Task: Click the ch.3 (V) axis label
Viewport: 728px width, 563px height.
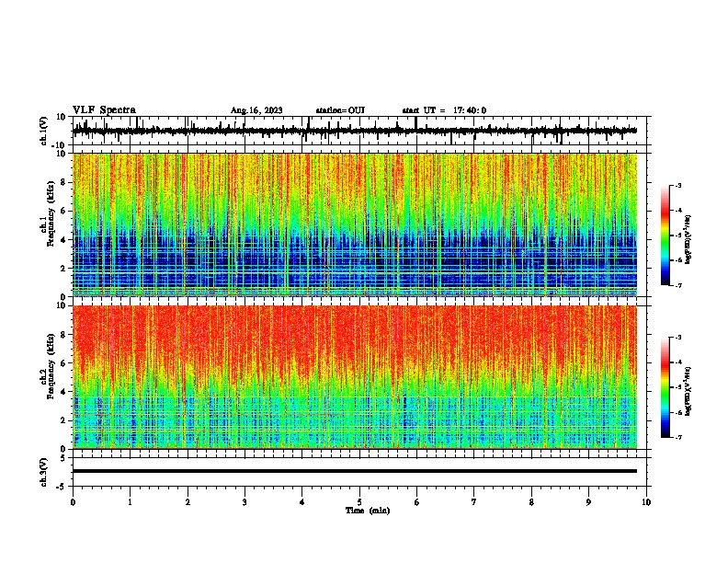Action: click(x=44, y=472)
